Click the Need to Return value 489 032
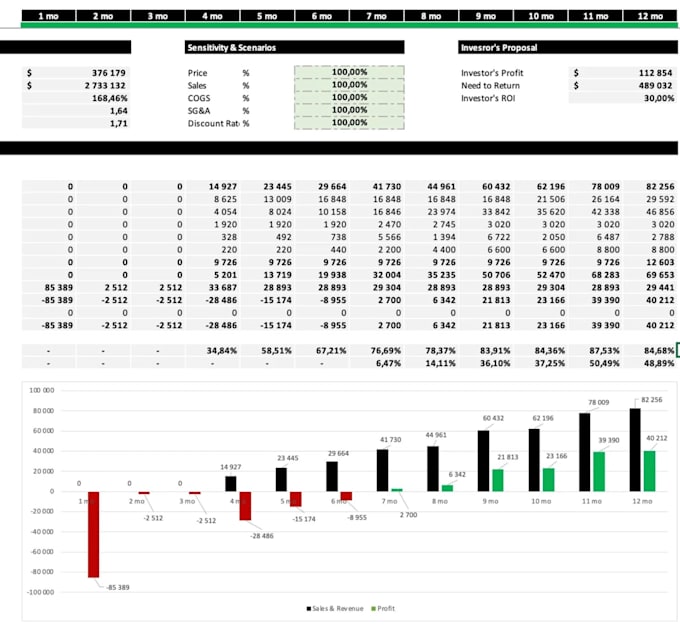Screen dimensions: 680x626 click(x=623, y=85)
